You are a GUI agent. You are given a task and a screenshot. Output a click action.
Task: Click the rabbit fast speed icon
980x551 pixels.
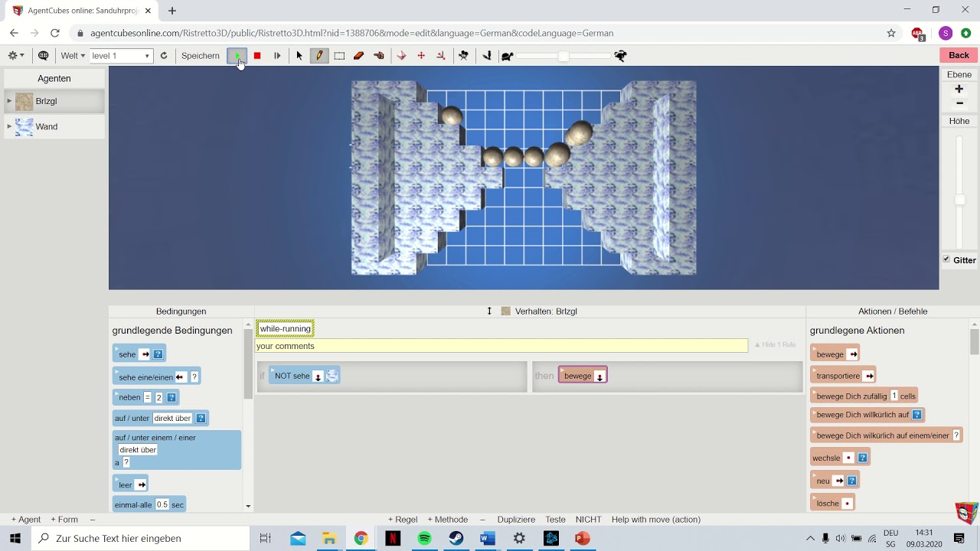pyautogui.click(x=621, y=55)
